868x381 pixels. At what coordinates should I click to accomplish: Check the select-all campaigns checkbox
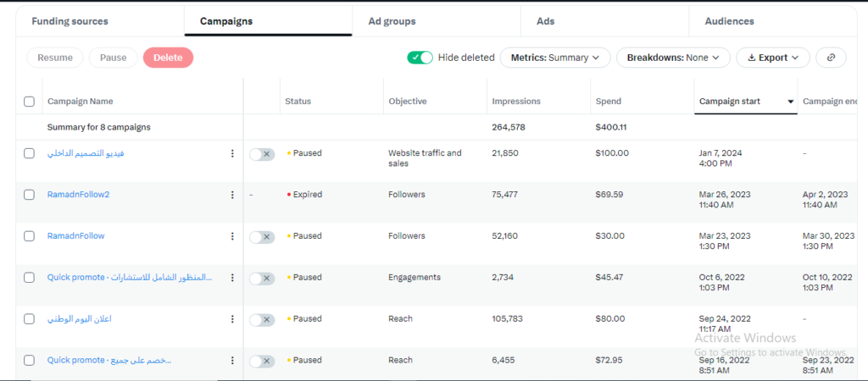[30, 102]
